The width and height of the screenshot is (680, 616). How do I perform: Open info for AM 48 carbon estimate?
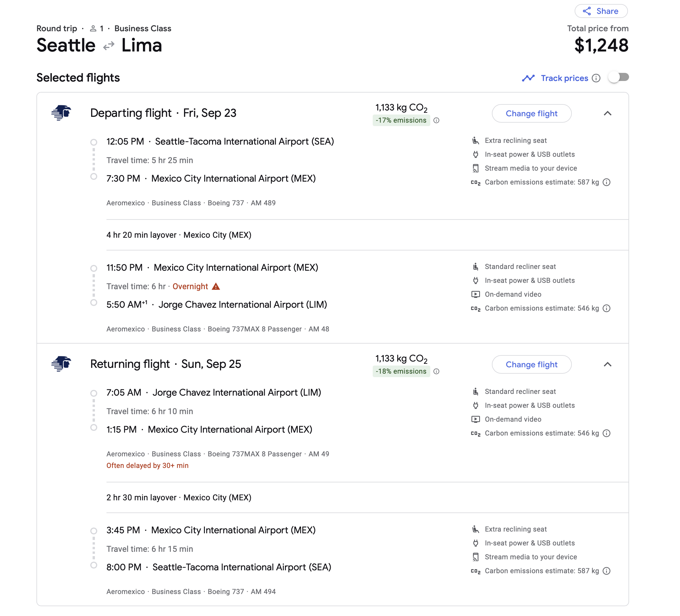(x=607, y=309)
